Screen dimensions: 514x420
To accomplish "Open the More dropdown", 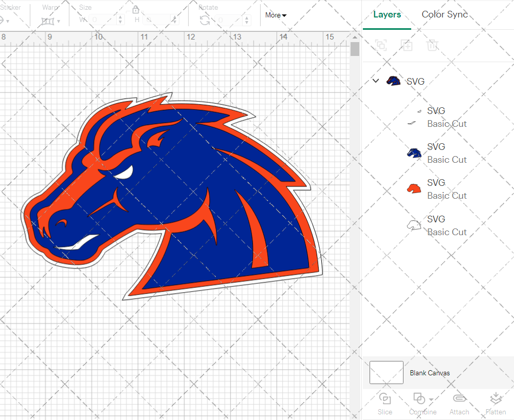I will (x=276, y=15).
